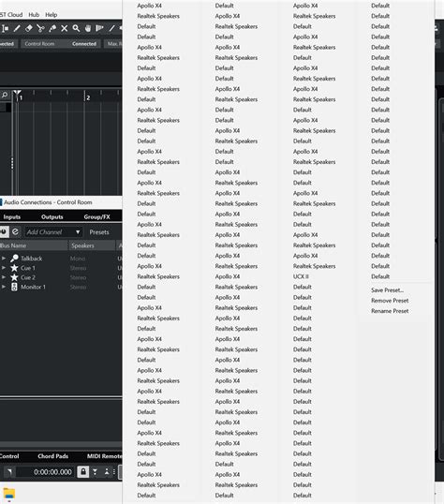Open the transport three-dots options
The image size is (444, 504).
[114, 472]
